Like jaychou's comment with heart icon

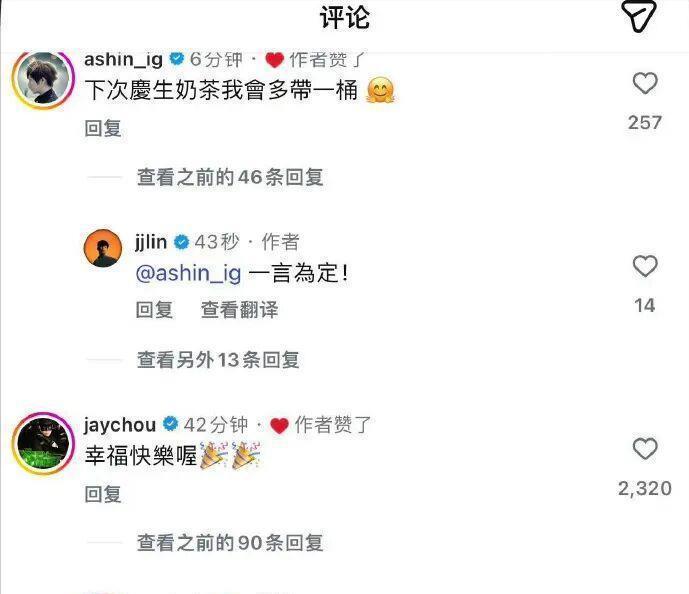coord(645,449)
